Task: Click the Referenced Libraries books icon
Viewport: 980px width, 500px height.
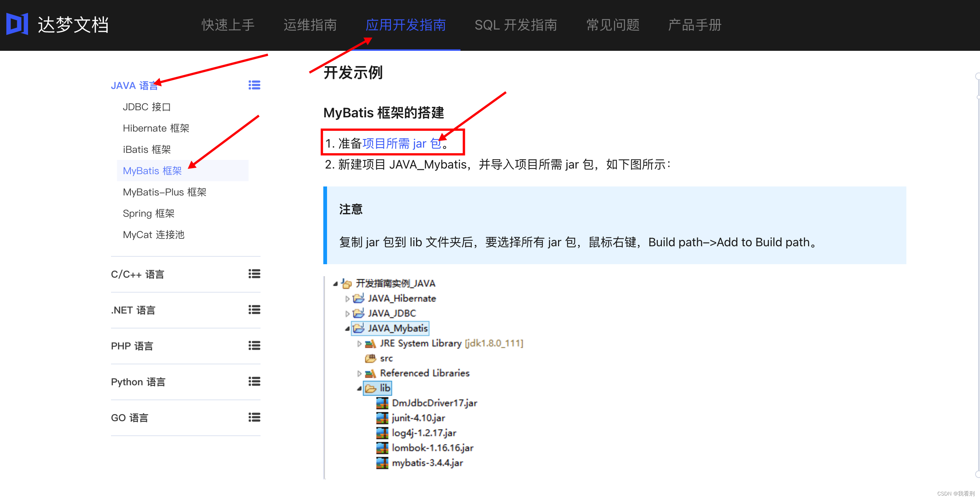Action: pos(370,373)
